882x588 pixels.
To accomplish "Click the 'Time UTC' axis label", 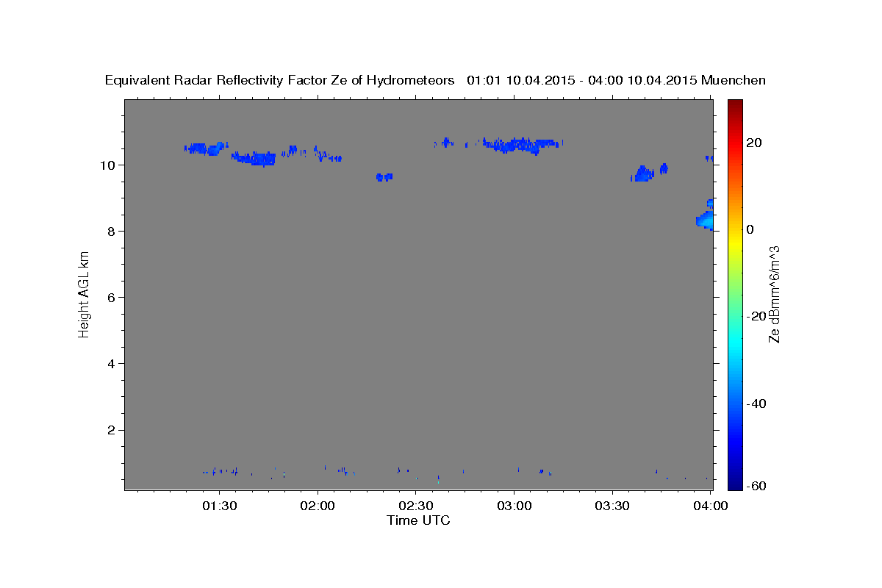I will click(418, 520).
